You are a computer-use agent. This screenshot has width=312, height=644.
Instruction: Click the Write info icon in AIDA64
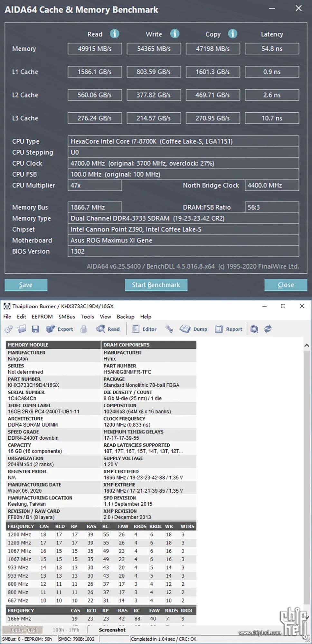pos(175,33)
